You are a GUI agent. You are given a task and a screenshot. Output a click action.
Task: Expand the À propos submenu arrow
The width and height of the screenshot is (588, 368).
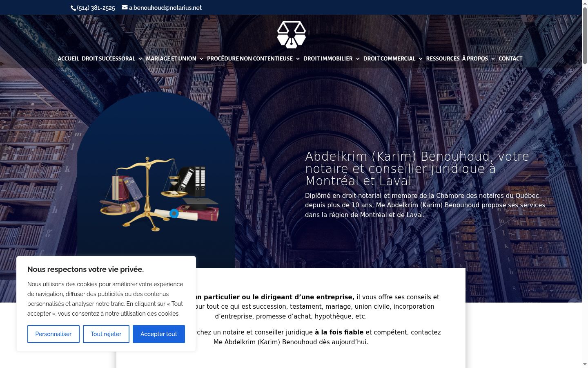[x=493, y=59]
